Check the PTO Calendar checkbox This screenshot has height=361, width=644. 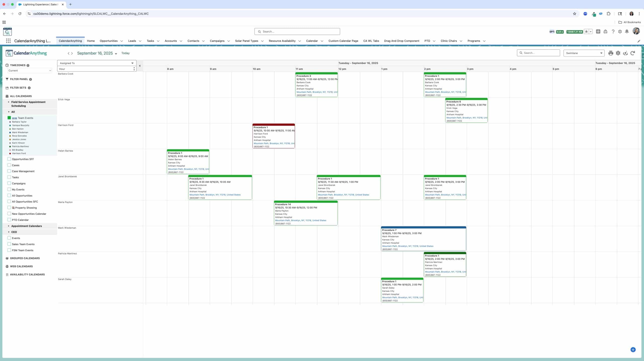9,220
